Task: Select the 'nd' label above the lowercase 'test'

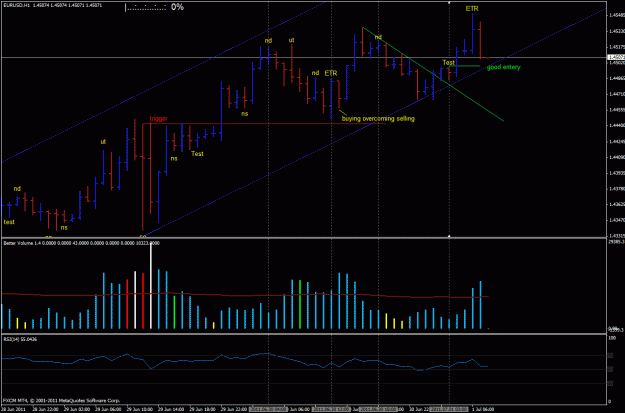Action: point(17,189)
